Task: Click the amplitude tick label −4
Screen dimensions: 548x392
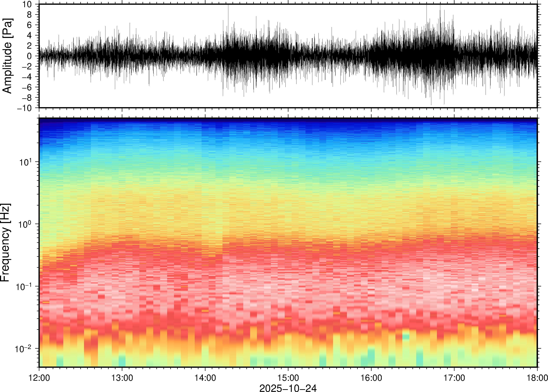Action: pyautogui.click(x=27, y=77)
